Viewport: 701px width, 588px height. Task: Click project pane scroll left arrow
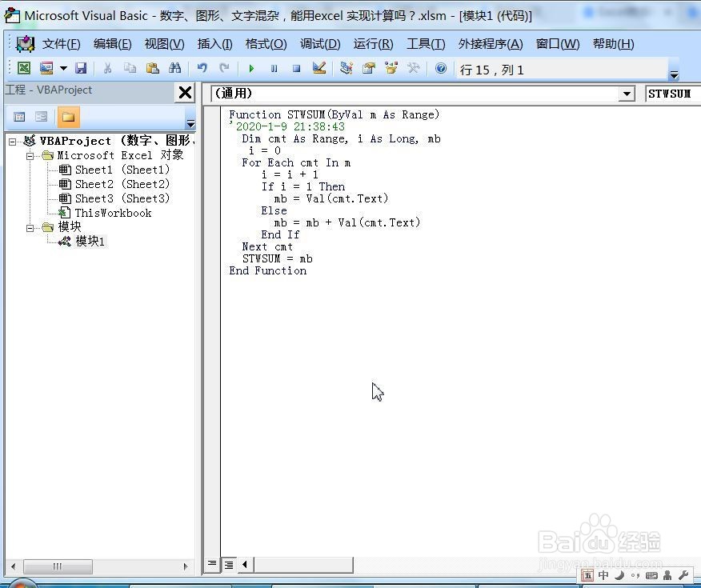pos(13,566)
